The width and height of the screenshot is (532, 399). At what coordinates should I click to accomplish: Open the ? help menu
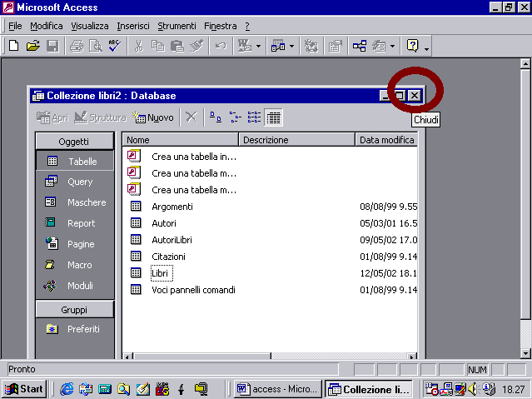[x=247, y=26]
